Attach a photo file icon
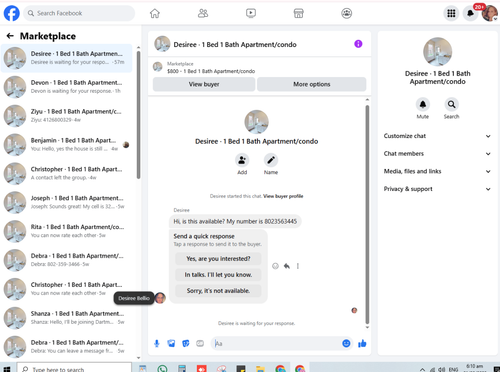 tap(171, 344)
